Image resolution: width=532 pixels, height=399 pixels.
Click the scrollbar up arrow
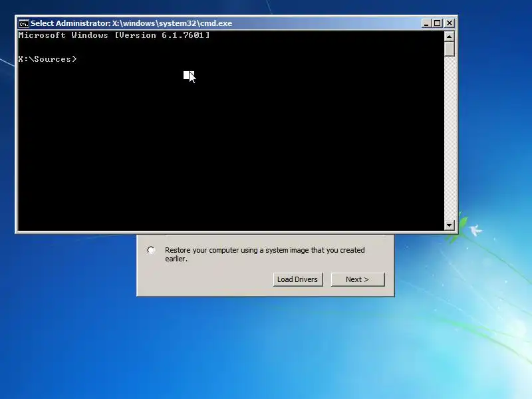(x=450, y=37)
